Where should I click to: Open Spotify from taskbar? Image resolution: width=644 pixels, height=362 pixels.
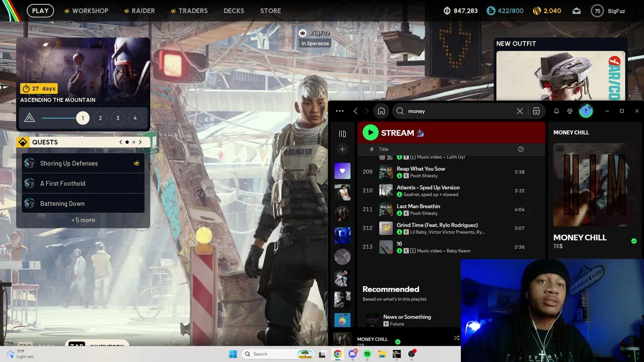coord(367,354)
